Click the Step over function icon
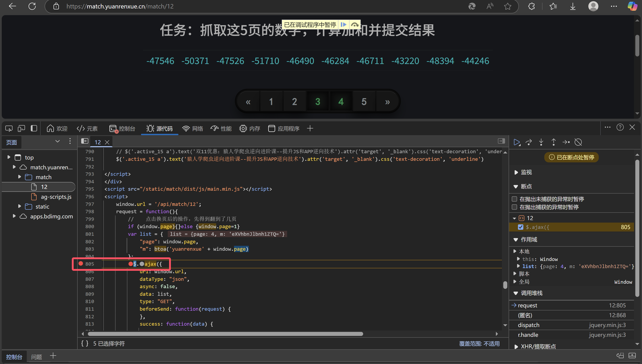This screenshot has width=642, height=364. tap(529, 142)
